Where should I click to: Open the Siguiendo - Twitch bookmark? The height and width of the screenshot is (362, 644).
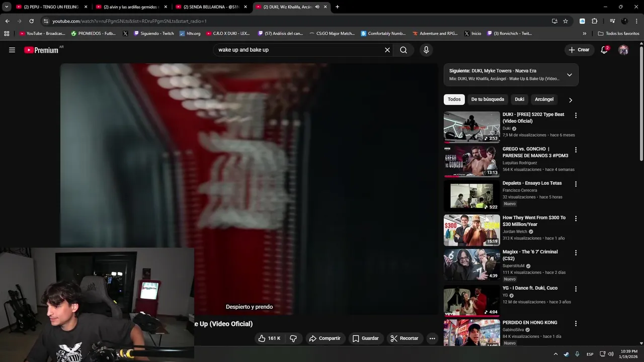tap(153, 34)
